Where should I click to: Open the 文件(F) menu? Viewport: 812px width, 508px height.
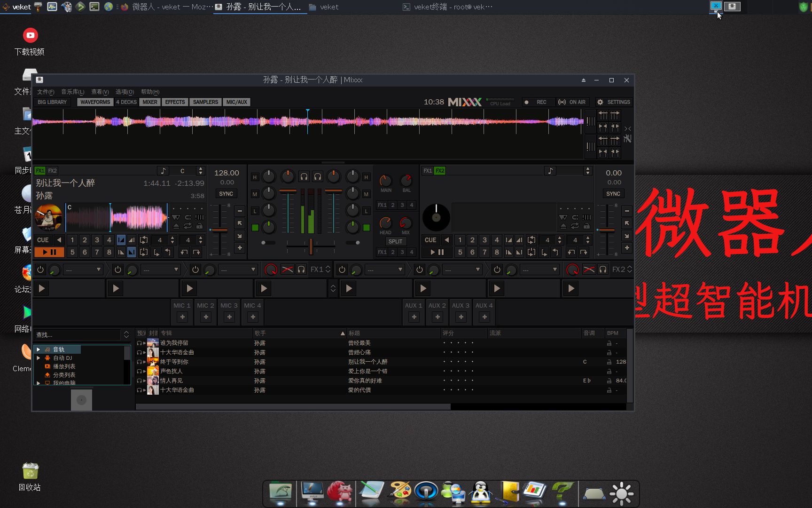click(46, 92)
